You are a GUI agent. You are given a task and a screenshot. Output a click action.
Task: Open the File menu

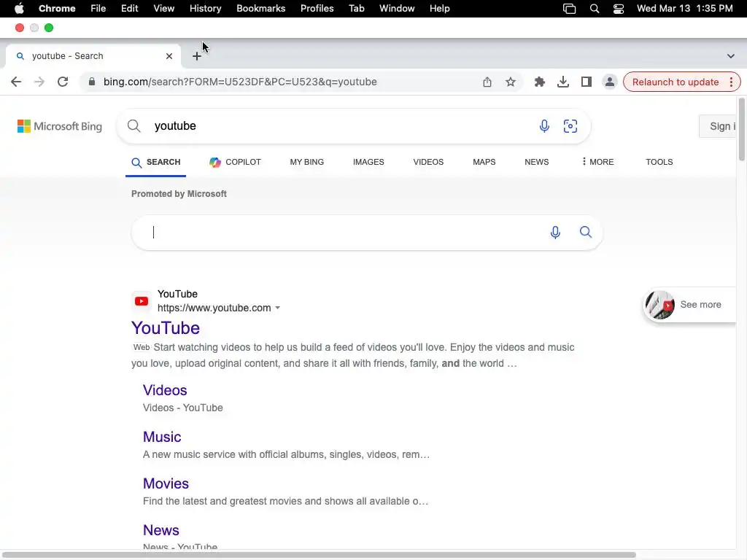[x=98, y=9]
